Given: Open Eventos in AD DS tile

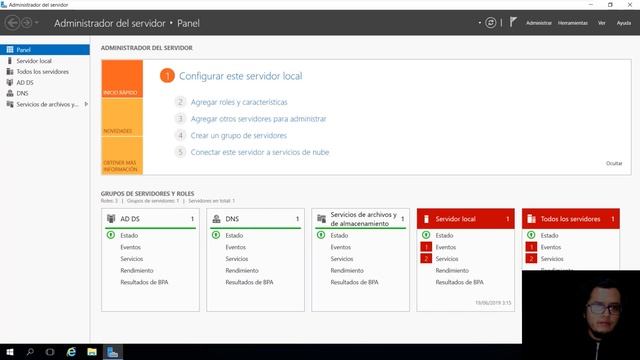Looking at the screenshot, I should tap(130, 247).
